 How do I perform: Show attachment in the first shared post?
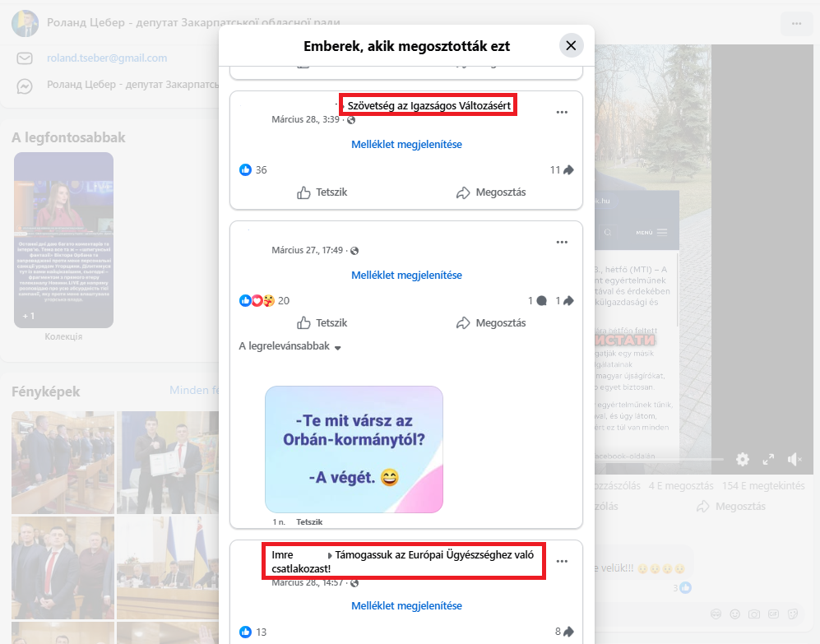coord(406,145)
